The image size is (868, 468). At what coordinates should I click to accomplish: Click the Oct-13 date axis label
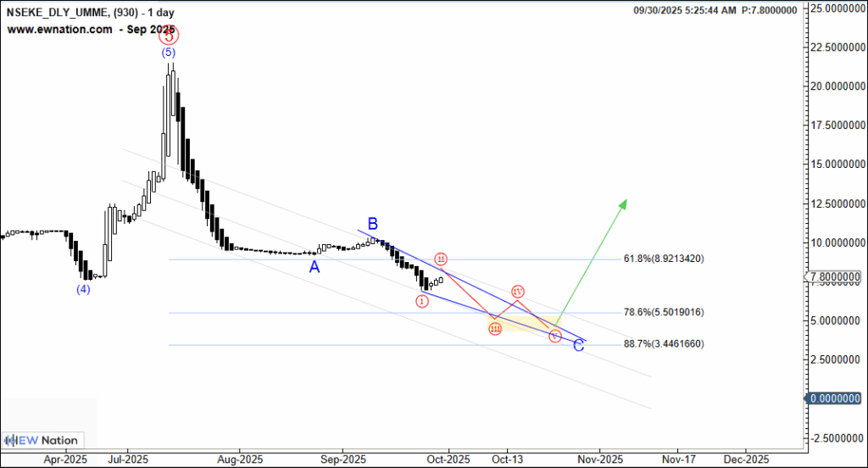(507, 459)
